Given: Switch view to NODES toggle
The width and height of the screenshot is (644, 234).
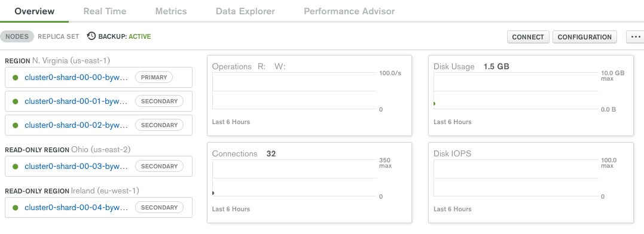Looking at the screenshot, I should (x=17, y=36).
